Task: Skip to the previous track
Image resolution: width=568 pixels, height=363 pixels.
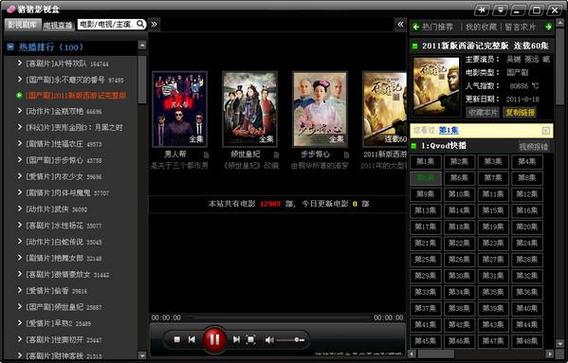Action: click(x=192, y=339)
